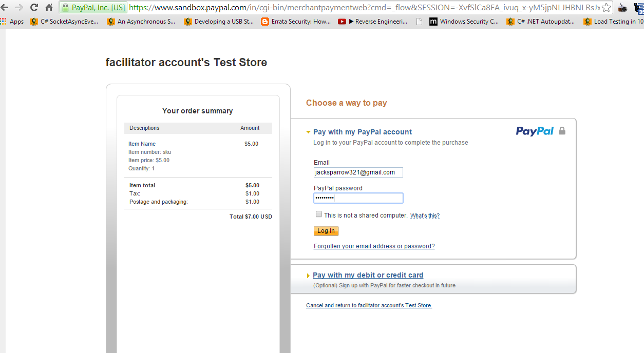The image size is (644, 353).
Task: Click the Email input field
Action: (x=358, y=172)
